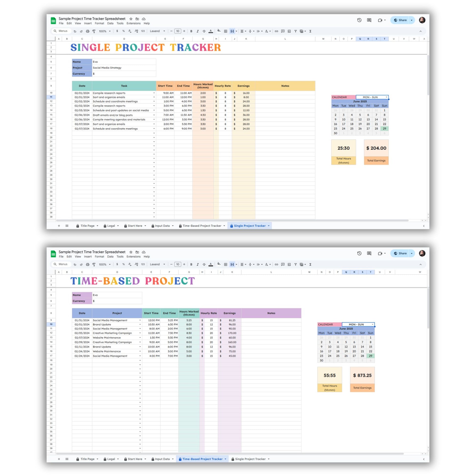Click the font size field in Single Project Tracker window

tap(178, 31)
